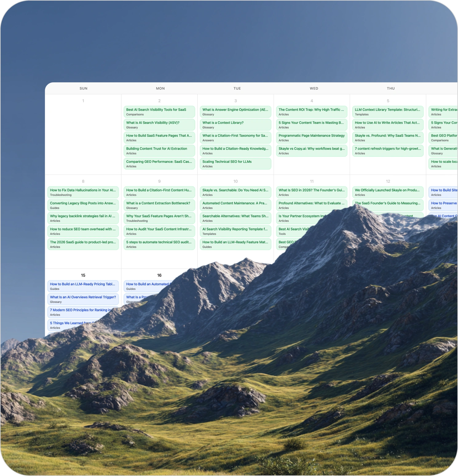Select 'Building Content Trust for AI Extraction' article

pyautogui.click(x=159, y=151)
